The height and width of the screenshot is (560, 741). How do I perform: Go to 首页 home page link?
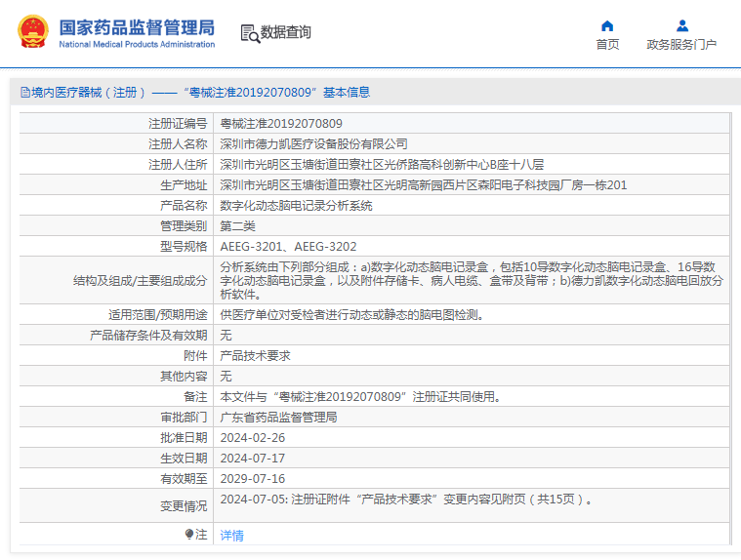607,44
